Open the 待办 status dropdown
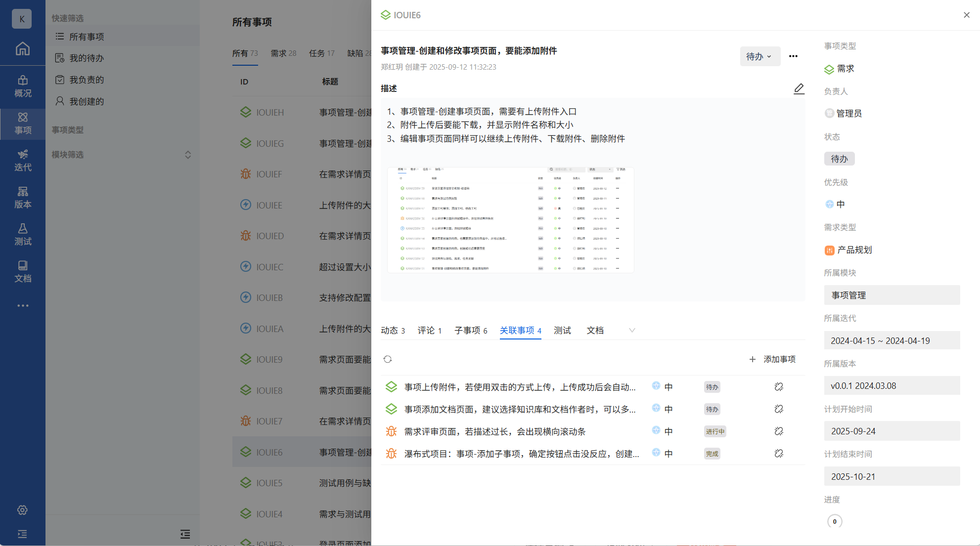 (759, 56)
